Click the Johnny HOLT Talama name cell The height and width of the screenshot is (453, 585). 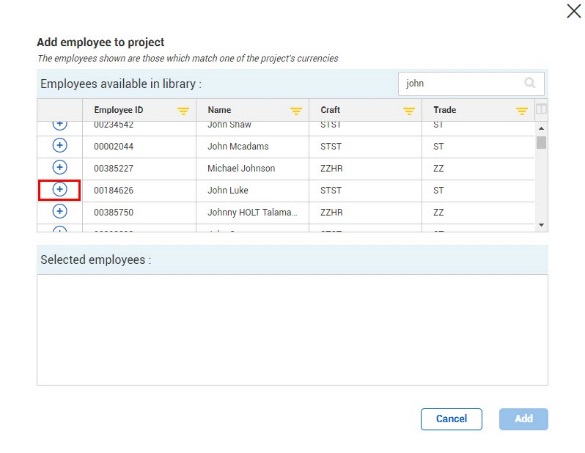coord(253,213)
